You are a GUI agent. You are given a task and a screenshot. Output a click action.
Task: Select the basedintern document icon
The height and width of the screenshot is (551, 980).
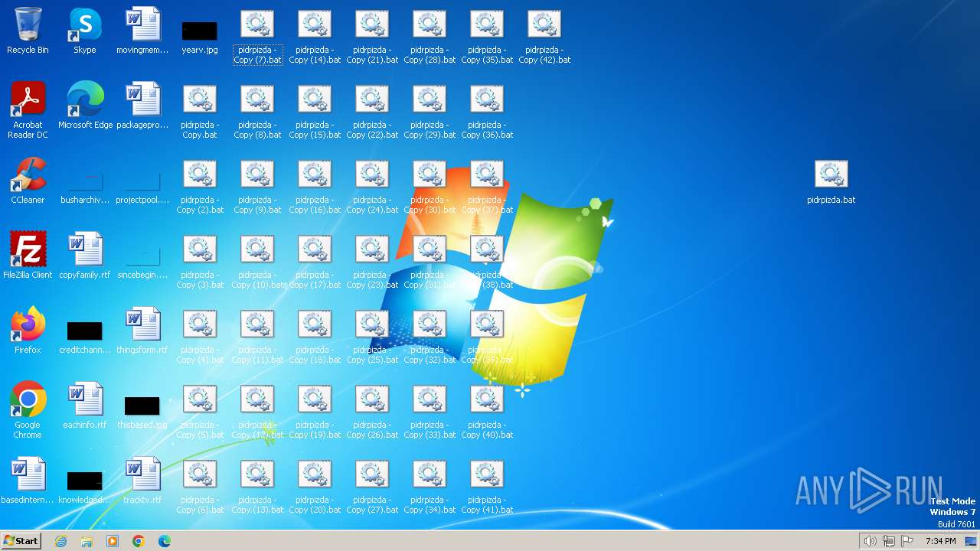[28, 481]
